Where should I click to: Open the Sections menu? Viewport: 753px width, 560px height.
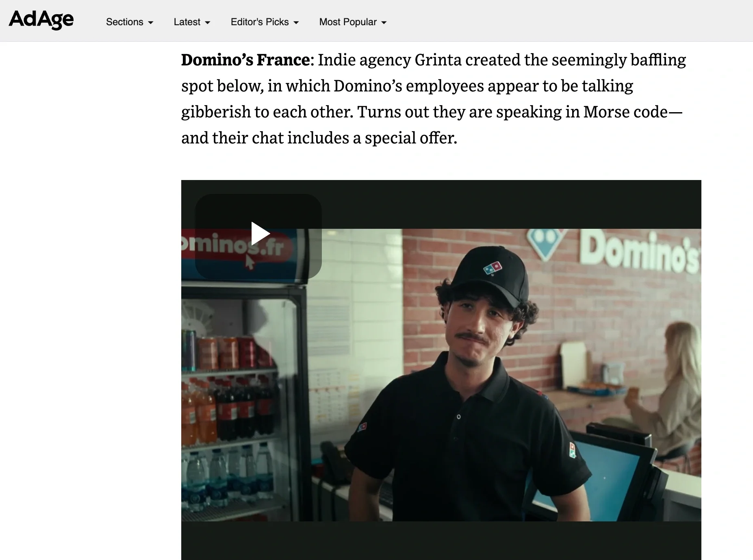coord(130,22)
